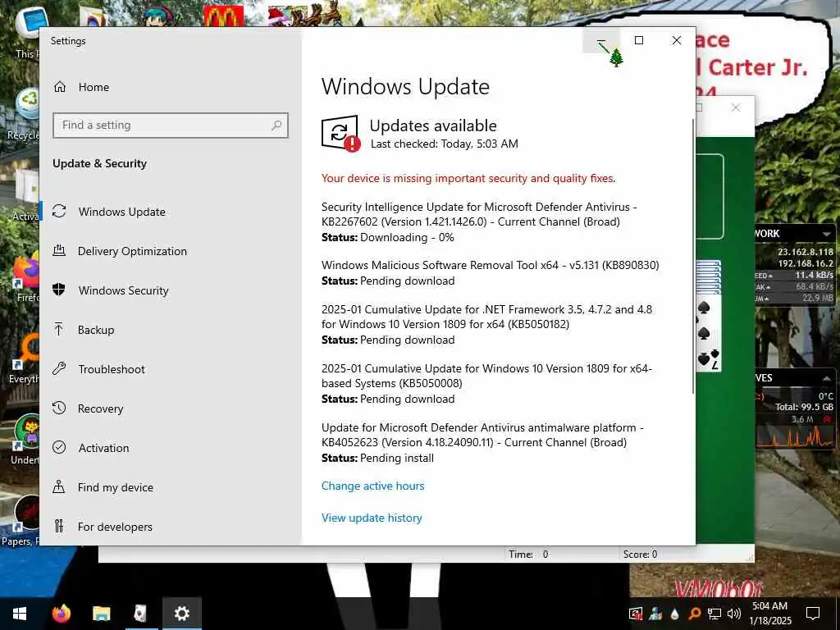Open the Action Center notifications icon
Viewport: 840px width, 630px height.
tap(813, 614)
